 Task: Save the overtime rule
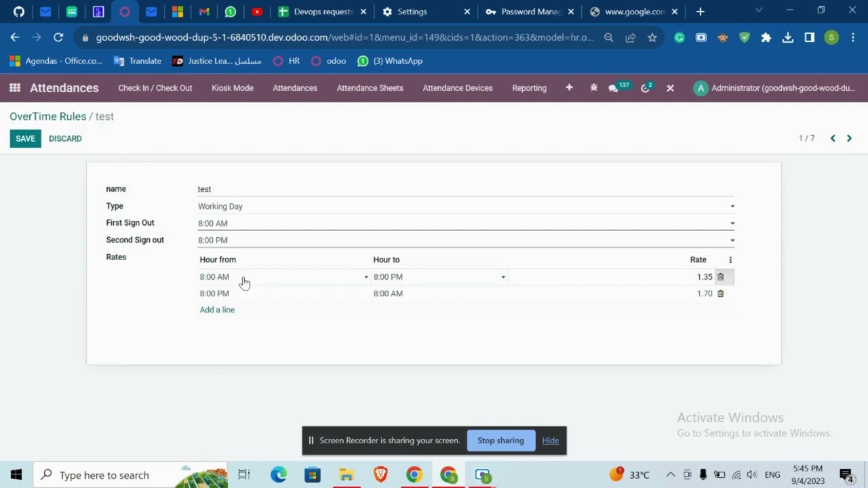(25, 138)
